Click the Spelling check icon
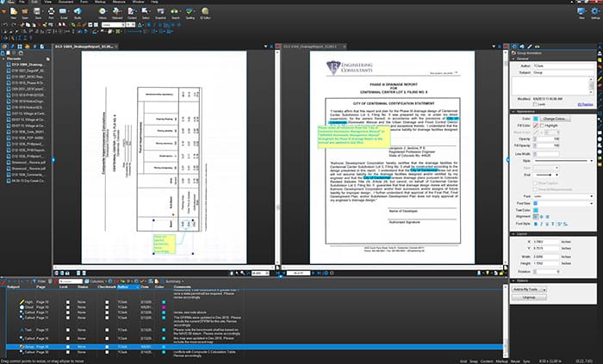The image size is (603, 364). pos(190,12)
